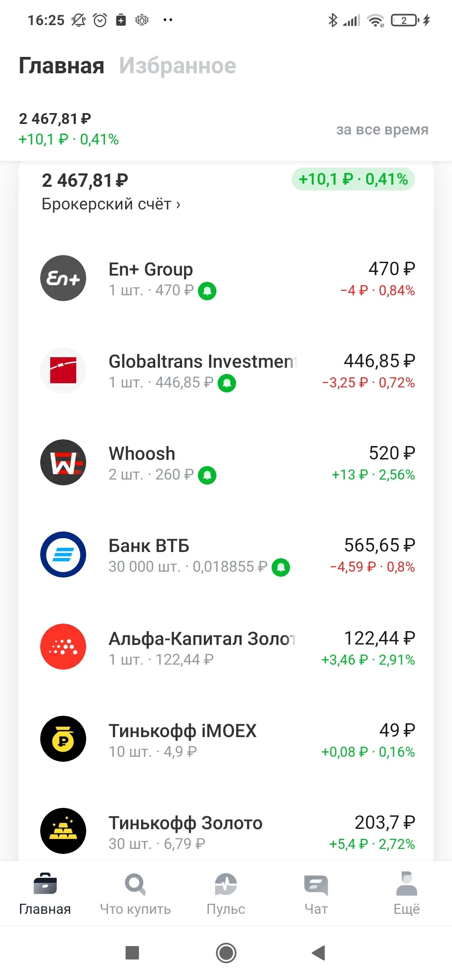
Task: Toggle the green +10,1 ₽ · 0,41% badge
Action: 353,179
